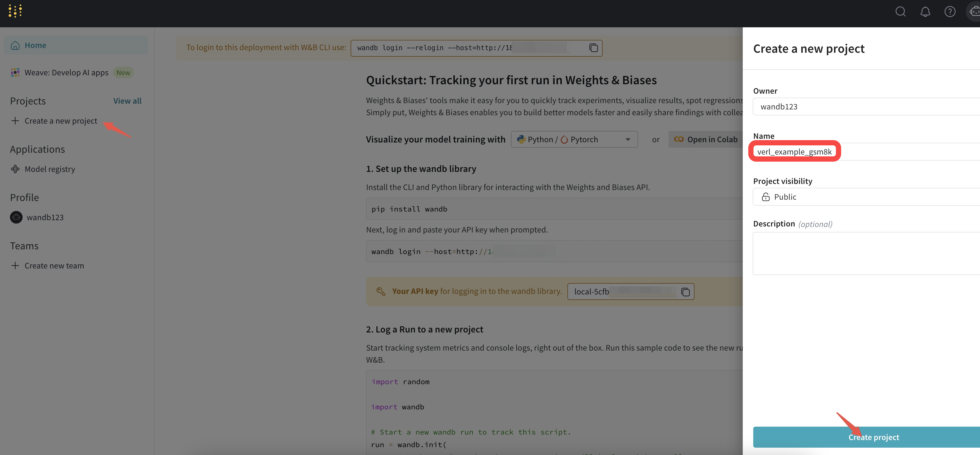Click the Description text area

(x=867, y=253)
